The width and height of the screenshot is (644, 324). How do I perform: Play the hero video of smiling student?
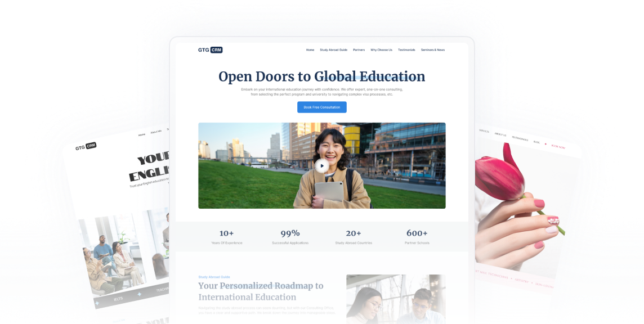pyautogui.click(x=321, y=166)
